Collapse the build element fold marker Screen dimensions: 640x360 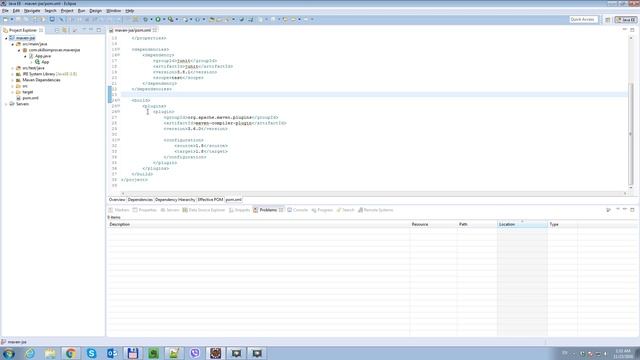coord(118,100)
